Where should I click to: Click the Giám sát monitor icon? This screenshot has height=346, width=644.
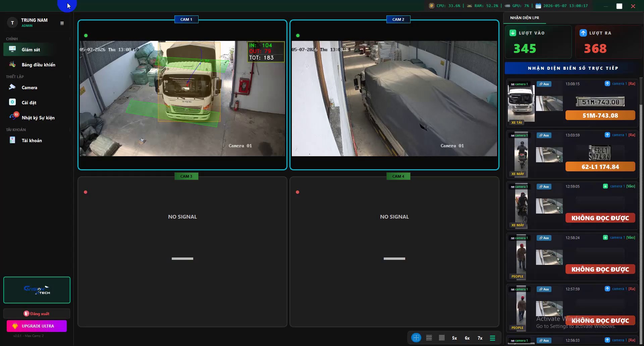(12, 49)
